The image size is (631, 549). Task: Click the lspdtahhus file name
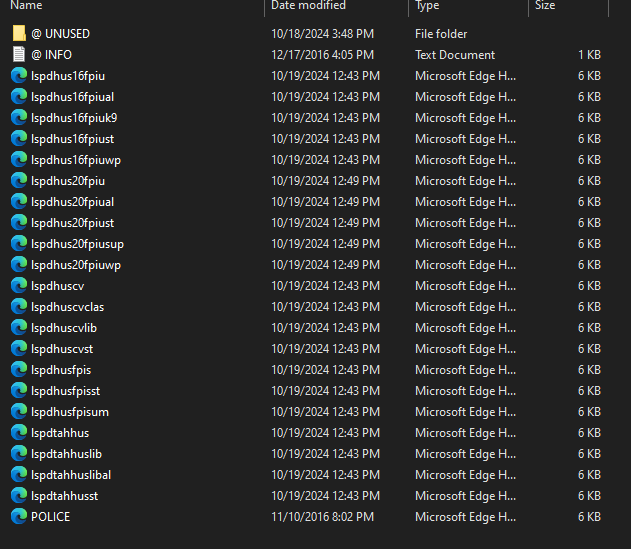coord(60,433)
